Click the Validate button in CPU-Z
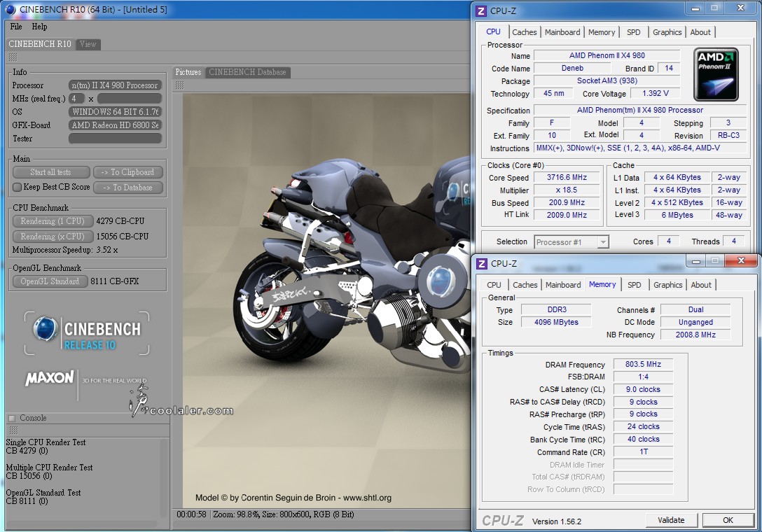 pyautogui.click(x=671, y=520)
